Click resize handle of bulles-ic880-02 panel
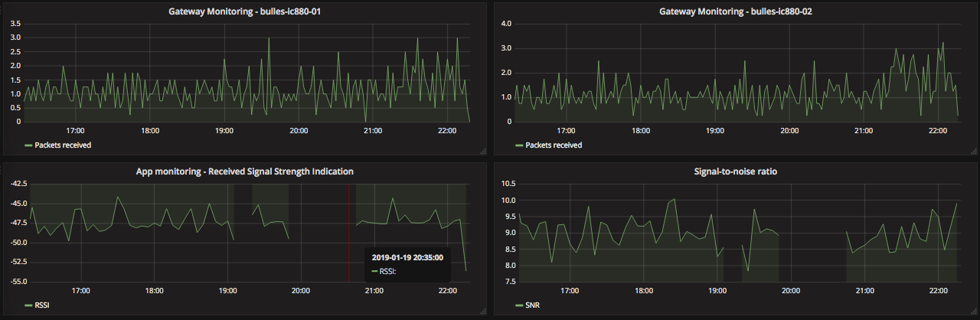 pyautogui.click(x=974, y=152)
